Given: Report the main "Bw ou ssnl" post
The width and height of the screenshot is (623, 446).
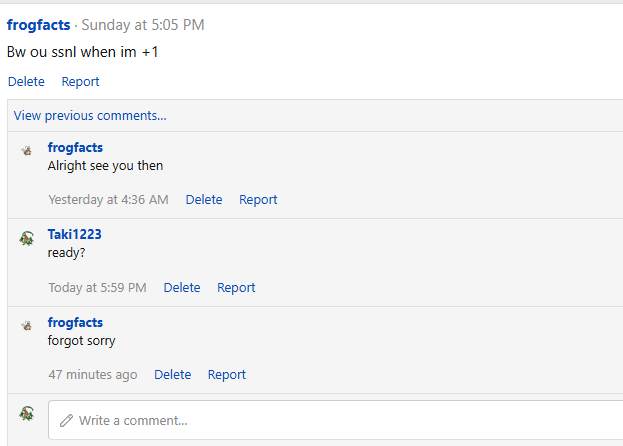Looking at the screenshot, I should pos(80,82).
